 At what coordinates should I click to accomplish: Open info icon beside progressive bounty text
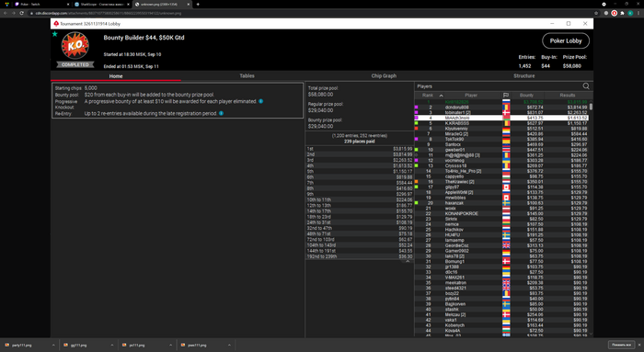coord(260,101)
